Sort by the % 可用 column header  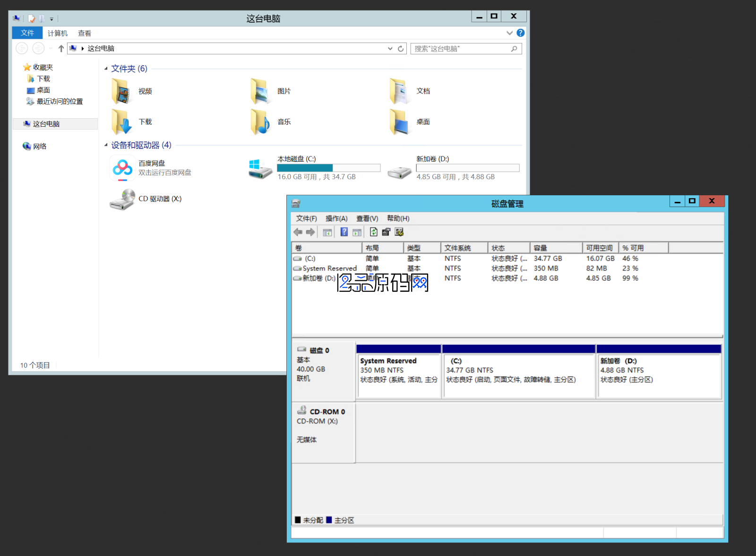point(644,248)
